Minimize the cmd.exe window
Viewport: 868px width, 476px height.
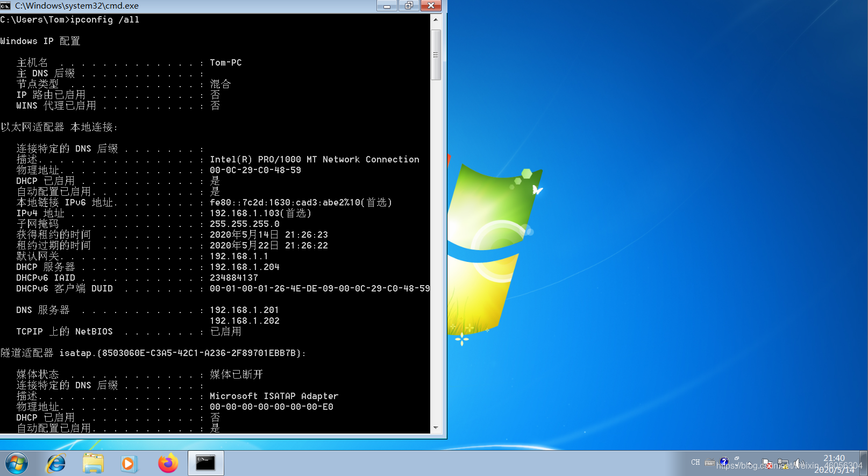(x=387, y=5)
